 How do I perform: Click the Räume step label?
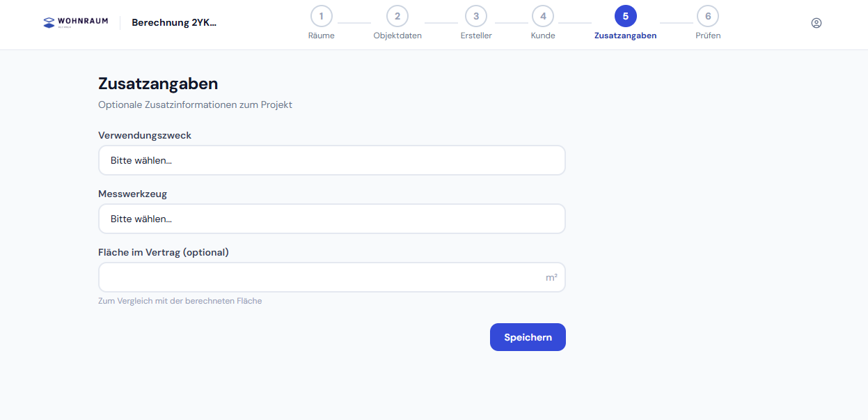(321, 36)
